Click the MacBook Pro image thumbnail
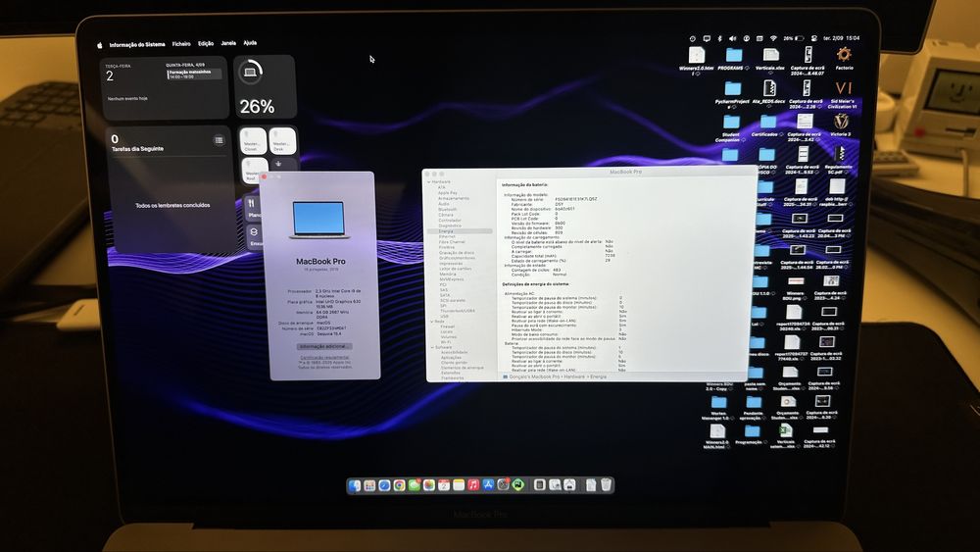Image resolution: width=980 pixels, height=552 pixels. click(319, 219)
